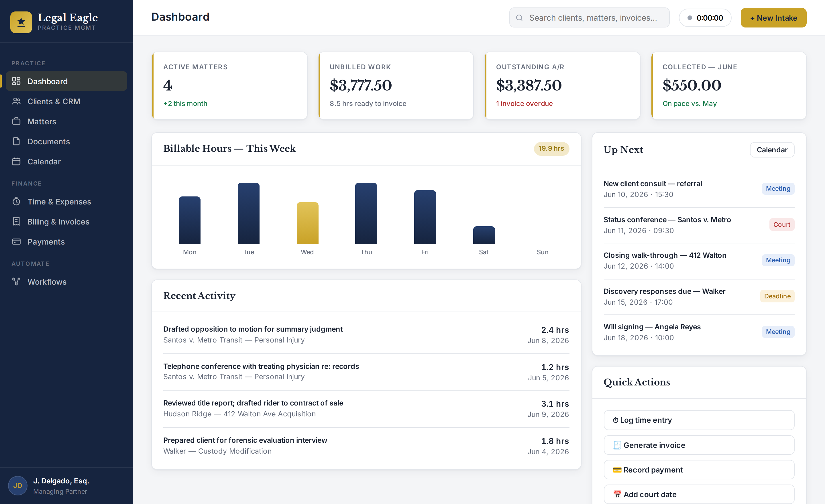The height and width of the screenshot is (504, 825).
Task: Open Telephone conference with treating physician entry
Action: point(366,372)
